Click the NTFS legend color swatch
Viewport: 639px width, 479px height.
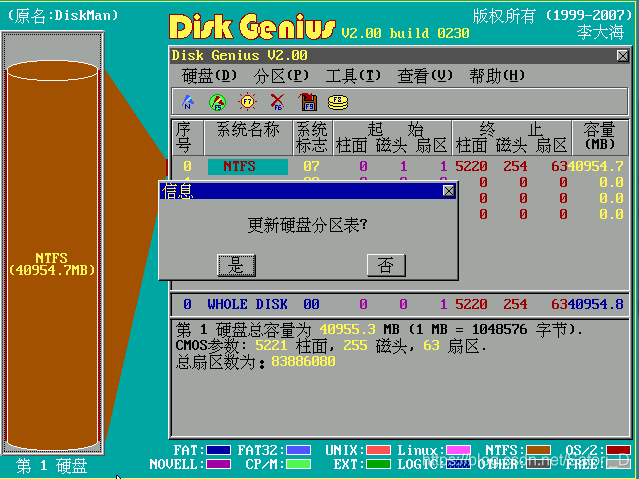538,450
